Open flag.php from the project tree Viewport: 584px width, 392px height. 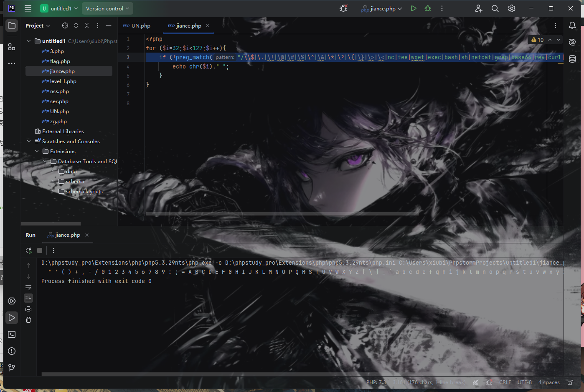click(60, 61)
